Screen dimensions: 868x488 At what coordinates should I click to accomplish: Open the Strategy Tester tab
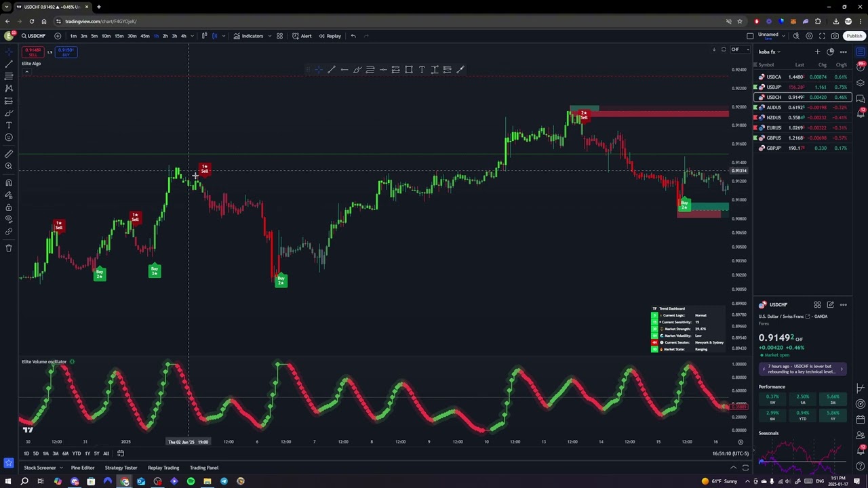(121, 468)
